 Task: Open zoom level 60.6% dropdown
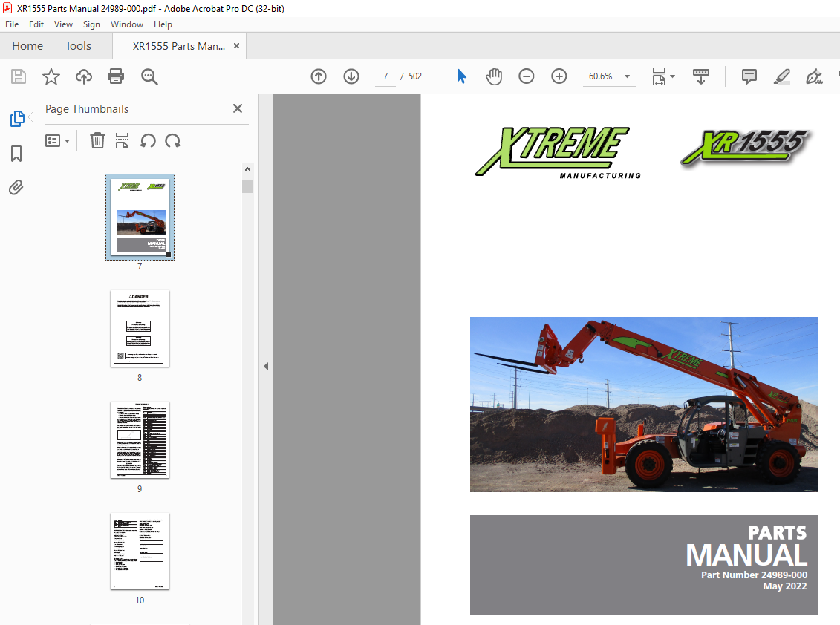tap(627, 76)
